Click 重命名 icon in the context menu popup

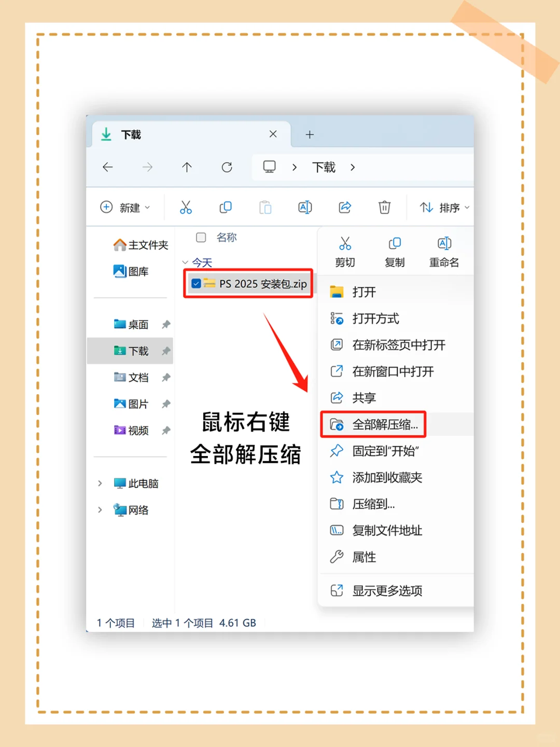[443, 243]
